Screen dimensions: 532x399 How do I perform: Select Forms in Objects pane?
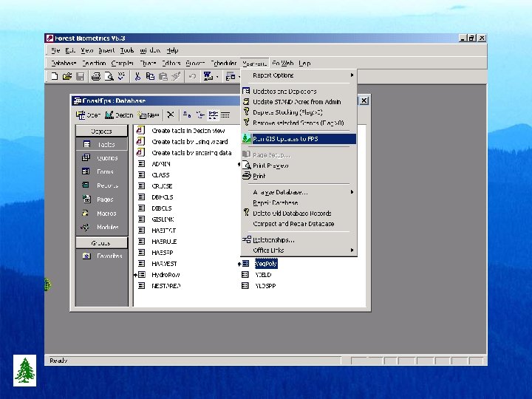101,171
